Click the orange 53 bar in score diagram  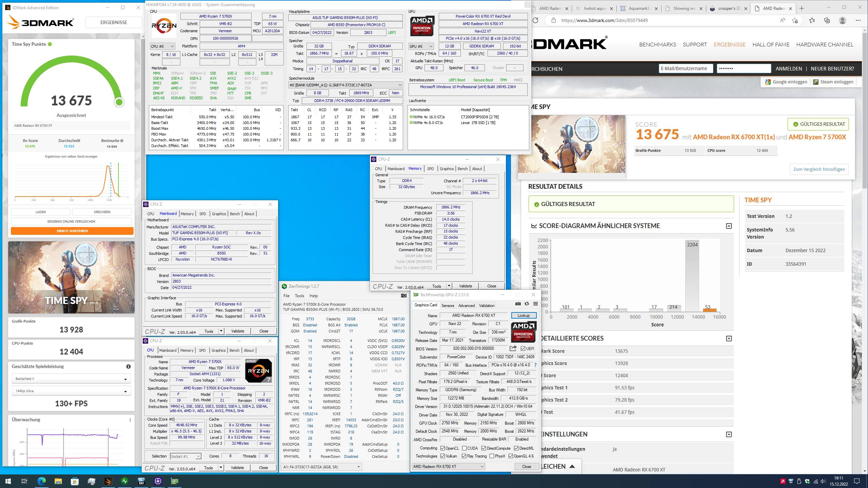[x=710, y=310]
